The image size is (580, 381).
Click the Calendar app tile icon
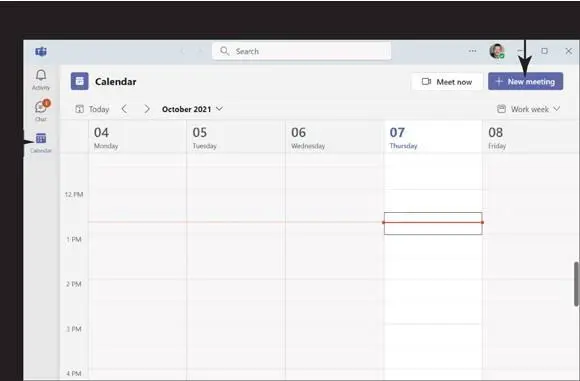(80, 81)
